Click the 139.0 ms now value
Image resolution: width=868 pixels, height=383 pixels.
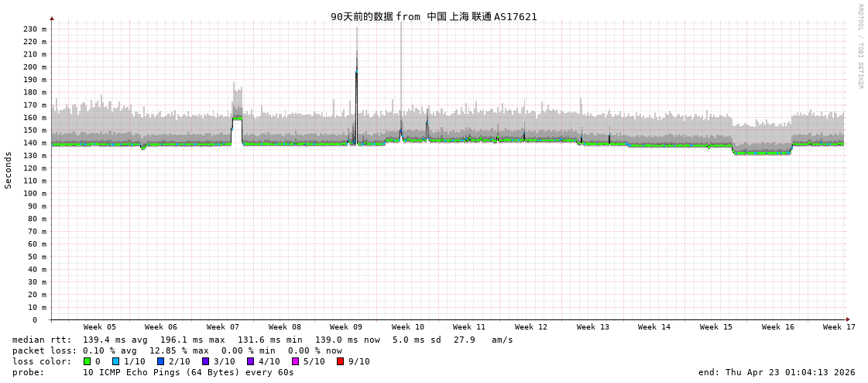[x=348, y=340]
